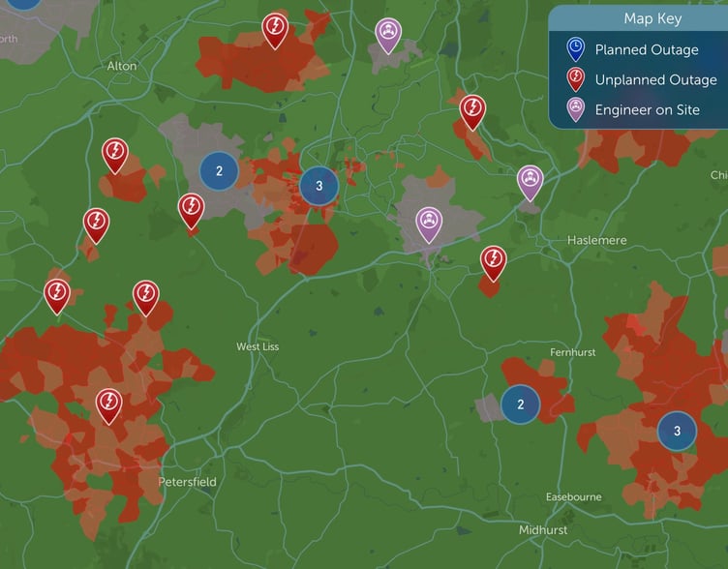Click the unplanned outage pin northeast of Alton
This screenshot has width=728, height=569.
(x=275, y=30)
